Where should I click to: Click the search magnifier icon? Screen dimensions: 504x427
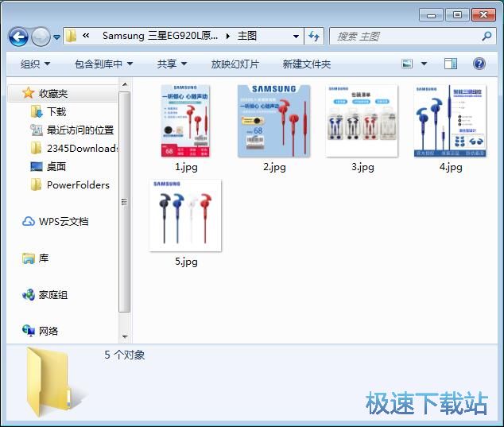click(x=487, y=37)
